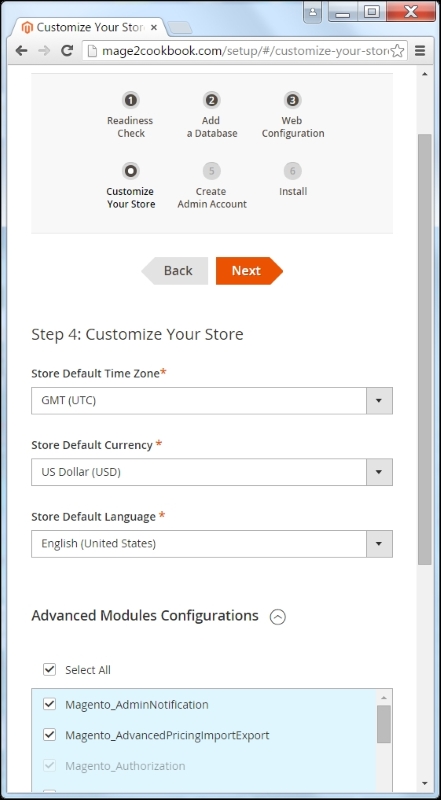The width and height of the screenshot is (441, 800).
Task: Click the Magento_AdvancedPricingImportExport label text
Action: click(167, 735)
